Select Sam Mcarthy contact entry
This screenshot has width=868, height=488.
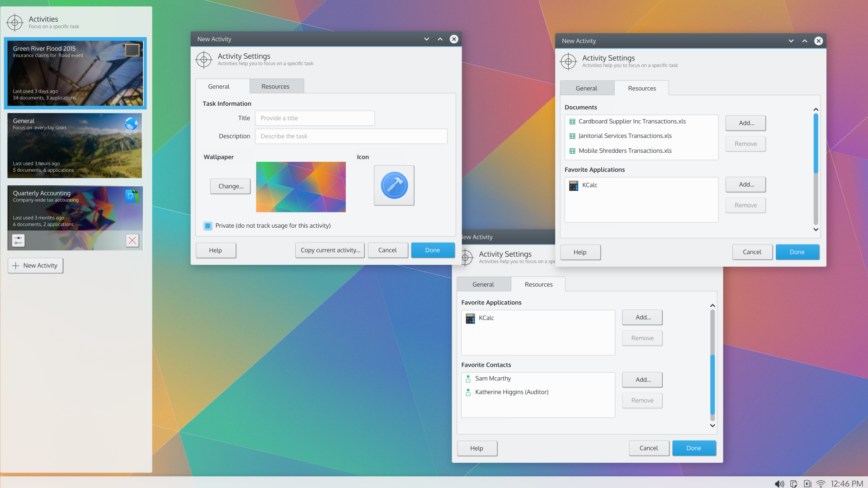click(x=493, y=379)
